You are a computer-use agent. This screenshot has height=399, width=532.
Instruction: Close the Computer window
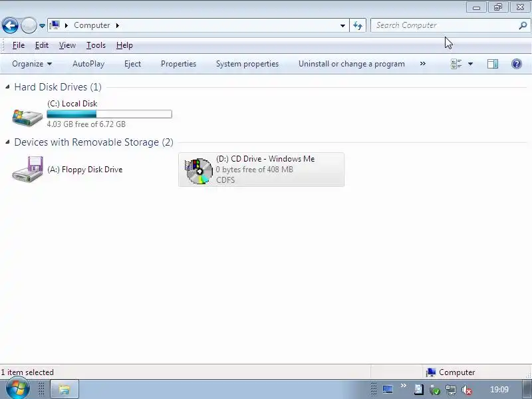pyautogui.click(x=520, y=7)
